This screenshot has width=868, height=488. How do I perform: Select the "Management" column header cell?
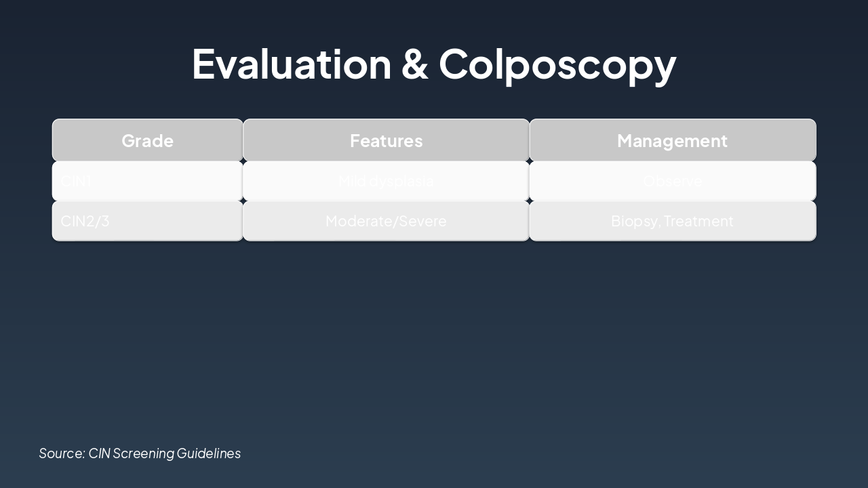click(x=672, y=140)
